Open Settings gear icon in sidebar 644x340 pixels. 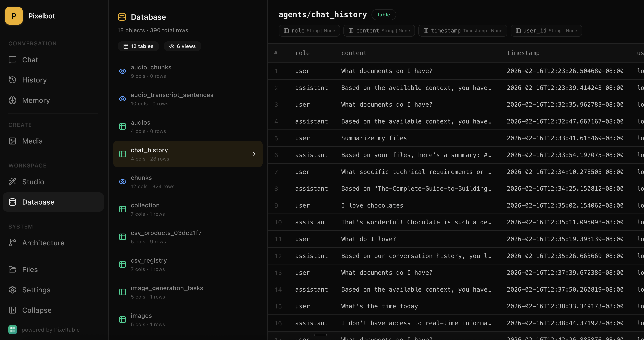click(x=12, y=290)
